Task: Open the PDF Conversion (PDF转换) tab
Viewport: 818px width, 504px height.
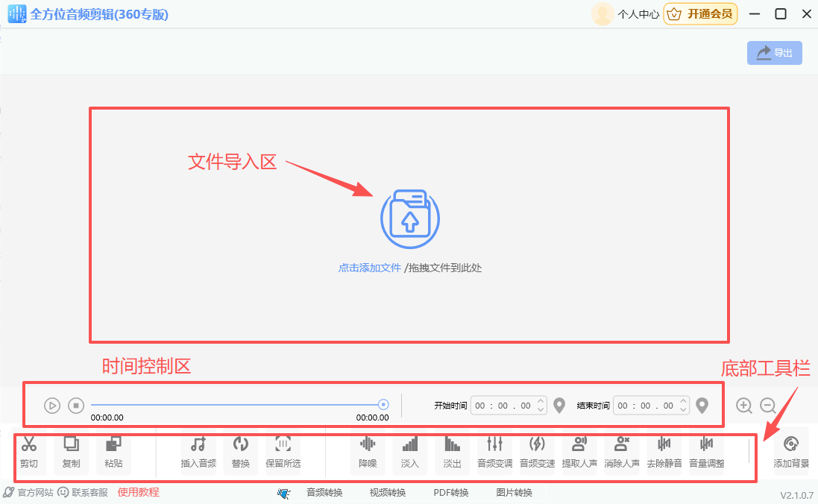Action: pos(451,492)
